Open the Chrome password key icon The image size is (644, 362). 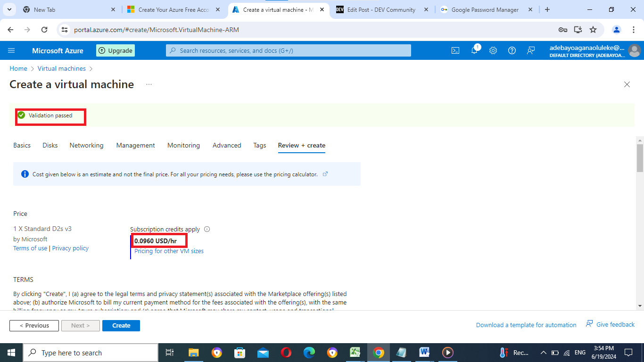[x=563, y=30]
